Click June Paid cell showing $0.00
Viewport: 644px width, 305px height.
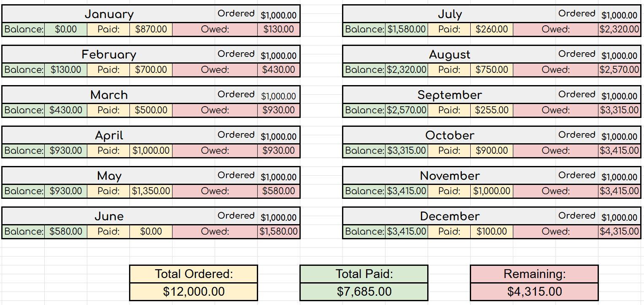click(151, 232)
